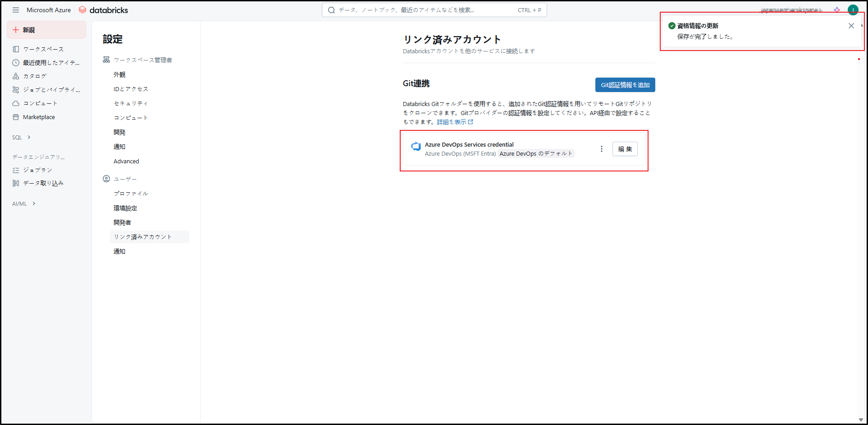Click the jobs and pipelines icon

[x=16, y=90]
